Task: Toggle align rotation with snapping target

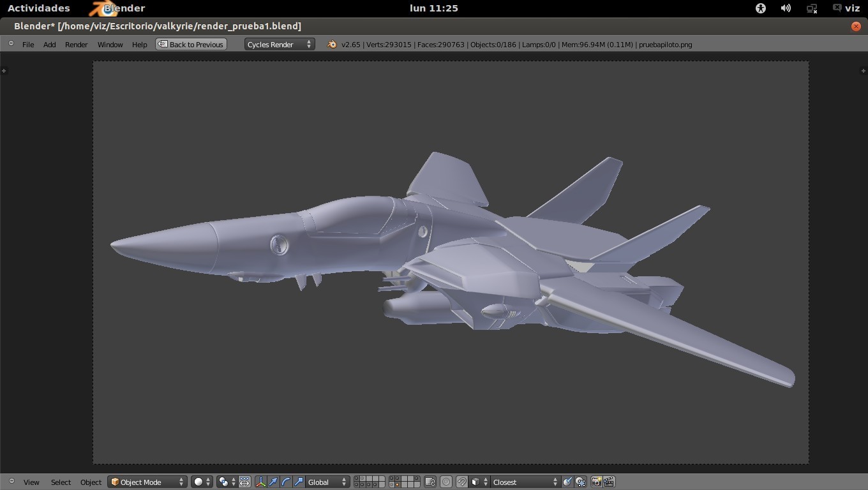Action: pyautogui.click(x=567, y=482)
